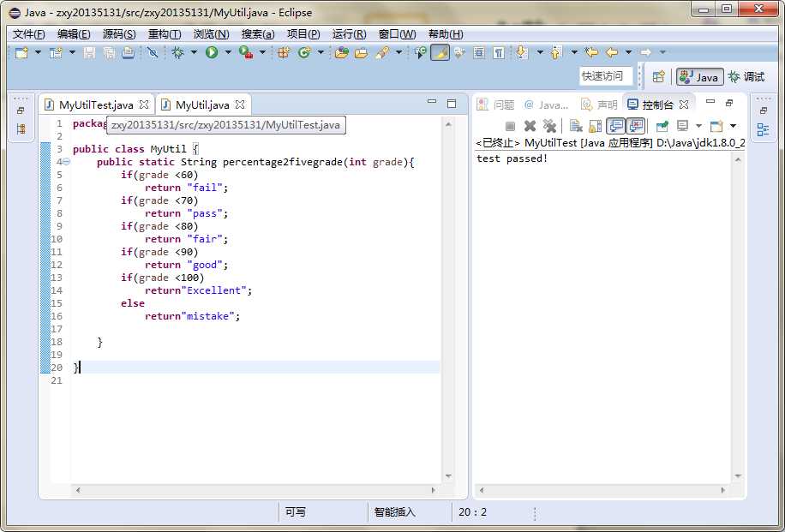Click the New Java Class icon
Image resolution: width=785 pixels, height=532 pixels.
(x=304, y=52)
